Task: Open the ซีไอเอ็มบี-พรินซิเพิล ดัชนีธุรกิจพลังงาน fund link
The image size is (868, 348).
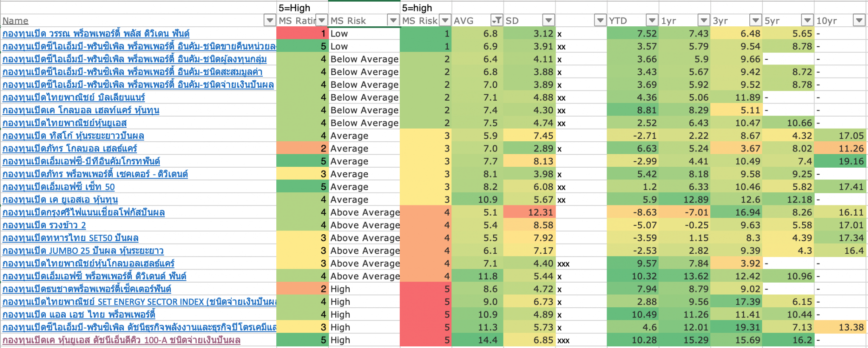Action: 139,327
